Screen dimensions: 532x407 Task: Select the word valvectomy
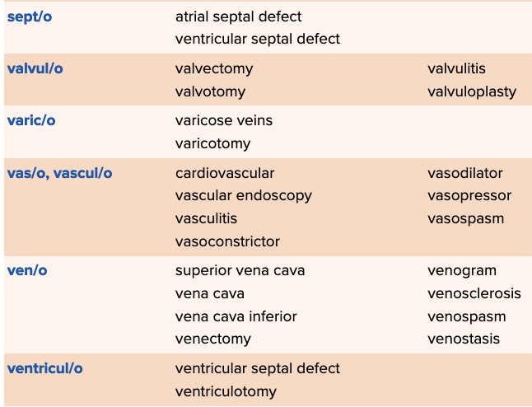(214, 68)
